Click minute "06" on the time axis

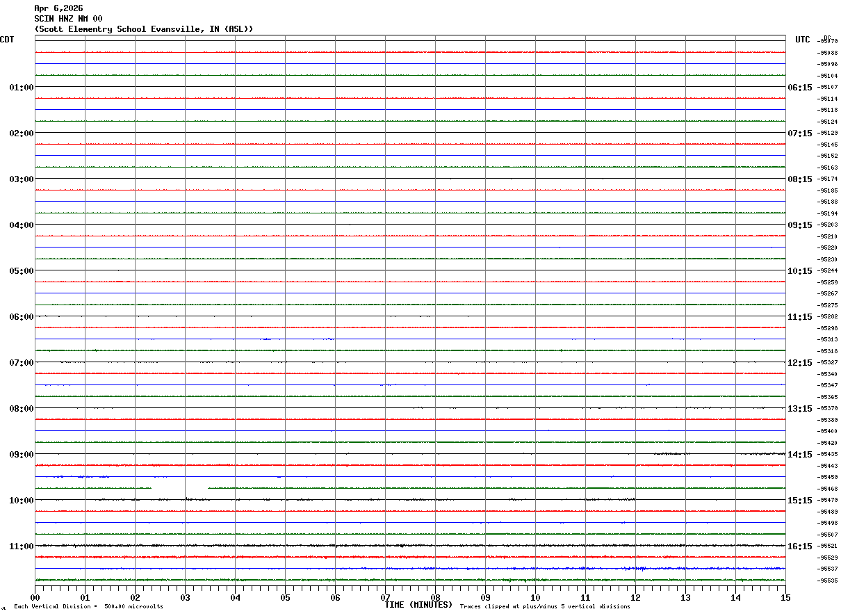pyautogui.click(x=335, y=598)
